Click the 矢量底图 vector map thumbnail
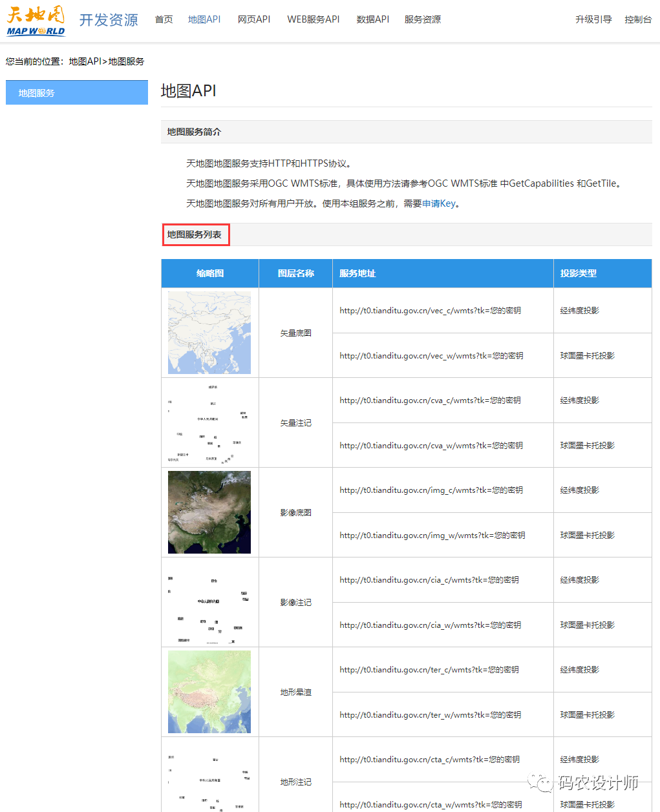Image resolution: width=660 pixels, height=812 pixels. 209,333
